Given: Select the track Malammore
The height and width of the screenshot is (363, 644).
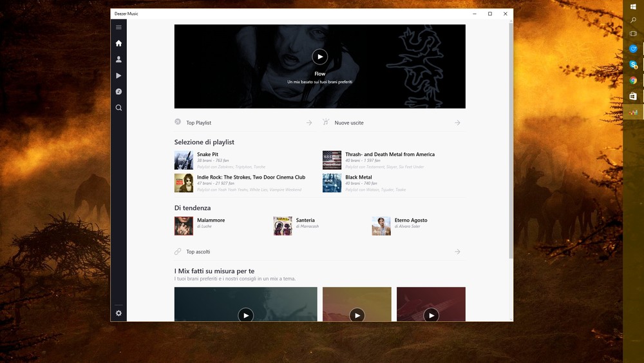Looking at the screenshot, I should tap(211, 221).
